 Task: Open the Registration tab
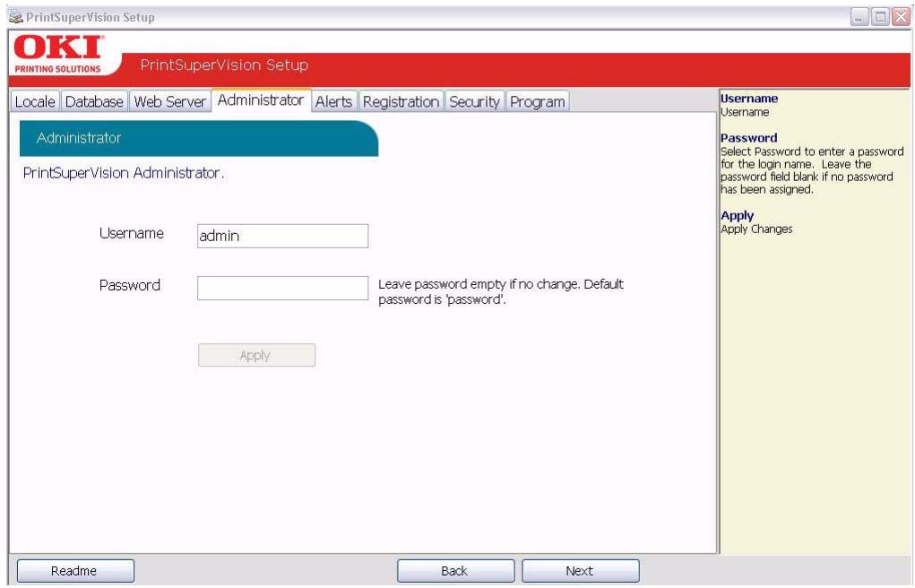pos(401,101)
